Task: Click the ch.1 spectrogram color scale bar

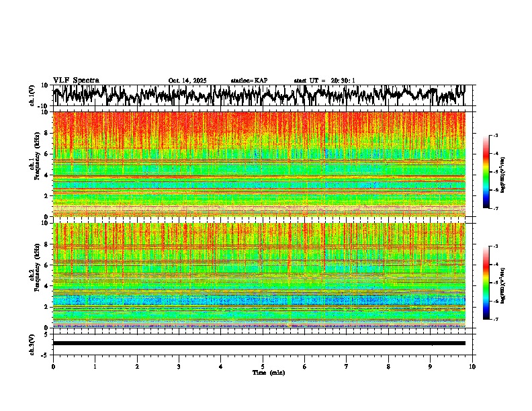Action: (486, 172)
